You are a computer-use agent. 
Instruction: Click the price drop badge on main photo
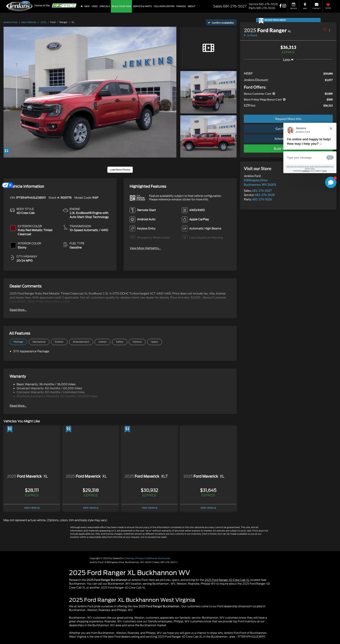[7, 150]
